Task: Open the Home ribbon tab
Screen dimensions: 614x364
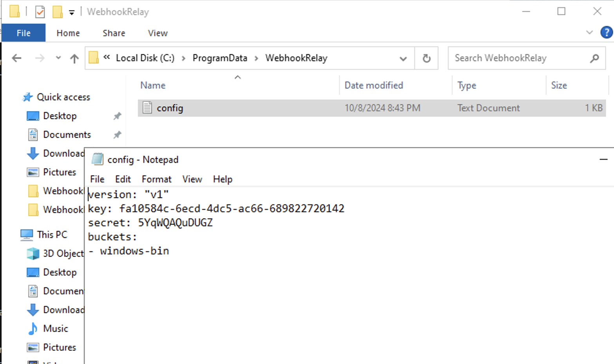Action: (68, 33)
